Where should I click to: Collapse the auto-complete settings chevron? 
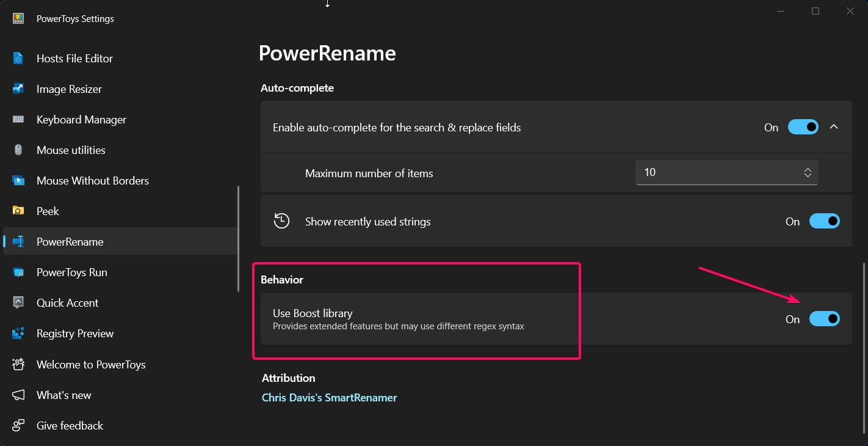coord(834,127)
